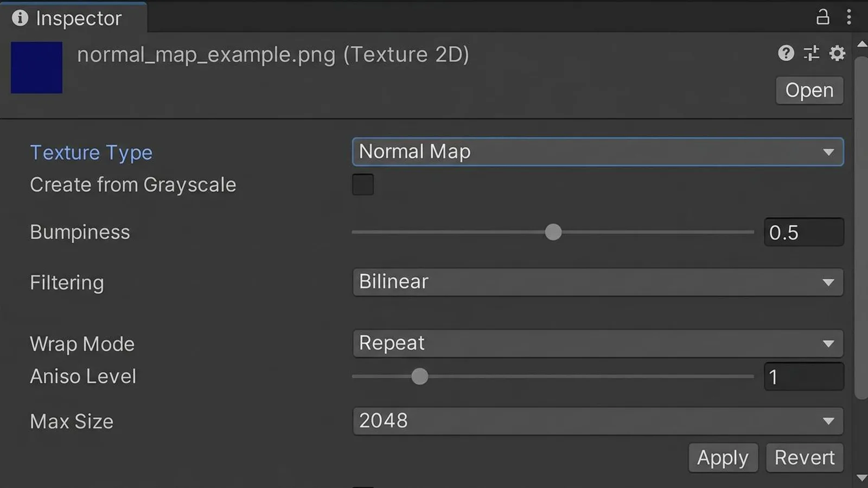Open the Inspector three-dot options menu
Screen dimensions: 868x488
click(x=849, y=17)
